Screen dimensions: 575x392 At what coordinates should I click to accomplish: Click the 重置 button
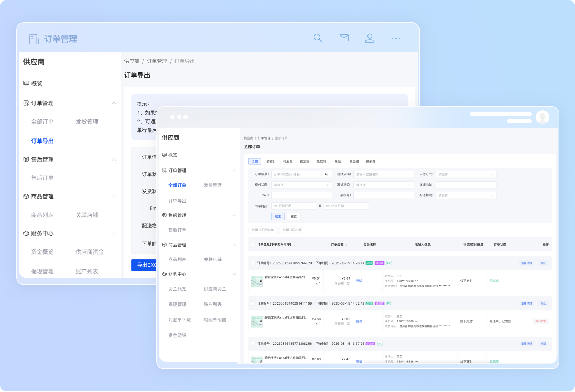294,216
